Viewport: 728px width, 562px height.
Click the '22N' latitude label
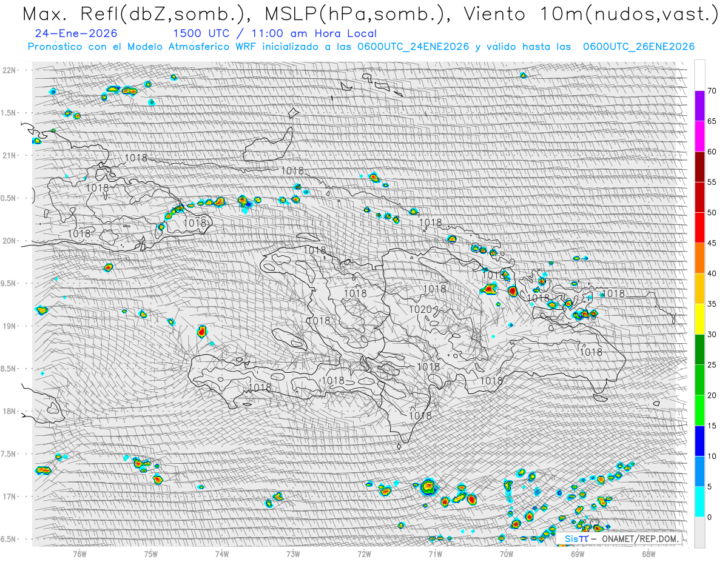(10, 70)
